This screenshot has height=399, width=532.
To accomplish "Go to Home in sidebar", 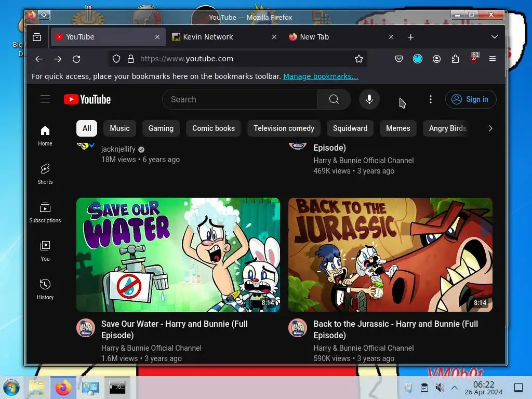I will (x=45, y=136).
